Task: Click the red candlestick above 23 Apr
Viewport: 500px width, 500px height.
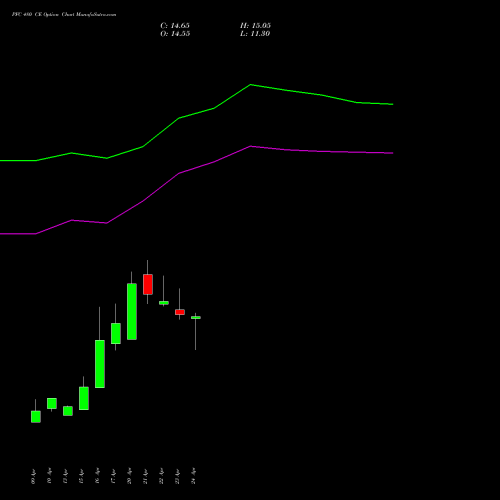Action: tap(180, 312)
